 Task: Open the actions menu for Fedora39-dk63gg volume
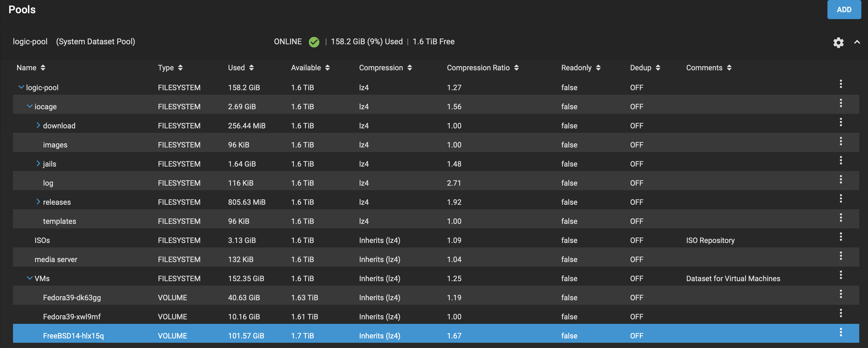841,294
